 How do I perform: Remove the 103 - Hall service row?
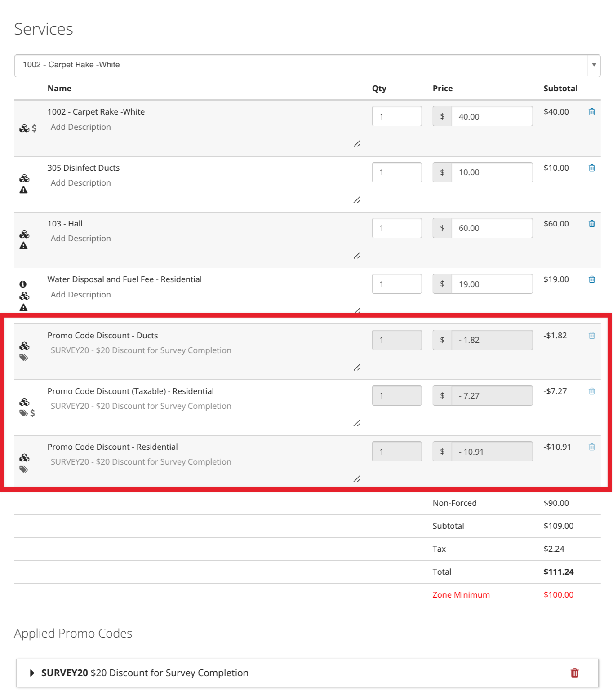pyautogui.click(x=592, y=224)
